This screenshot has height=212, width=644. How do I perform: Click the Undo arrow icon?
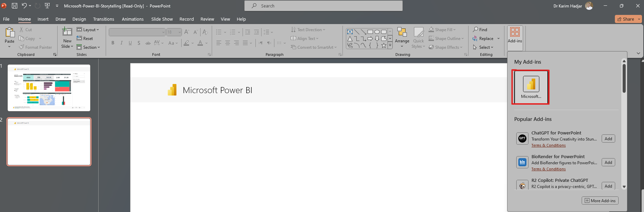coord(24,6)
